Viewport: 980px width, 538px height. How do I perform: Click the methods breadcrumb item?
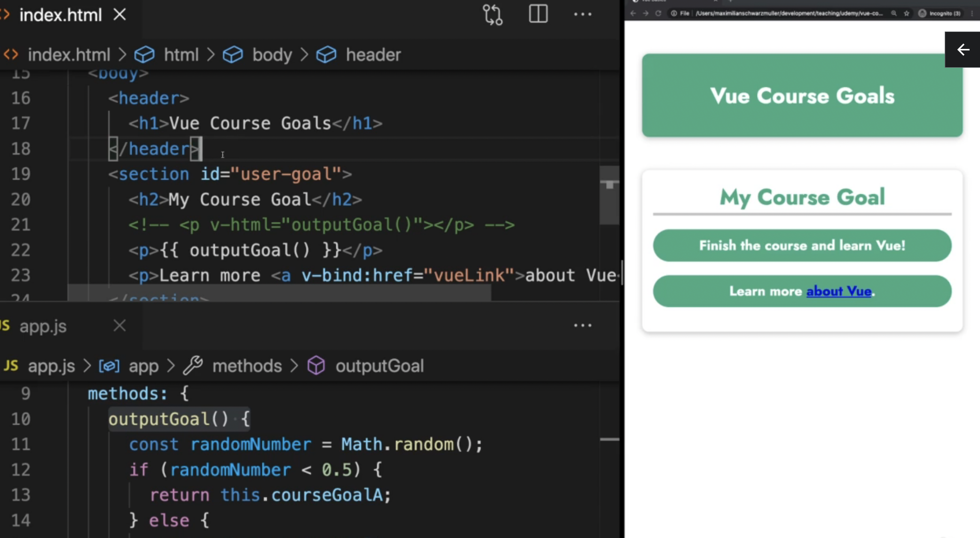[247, 366]
